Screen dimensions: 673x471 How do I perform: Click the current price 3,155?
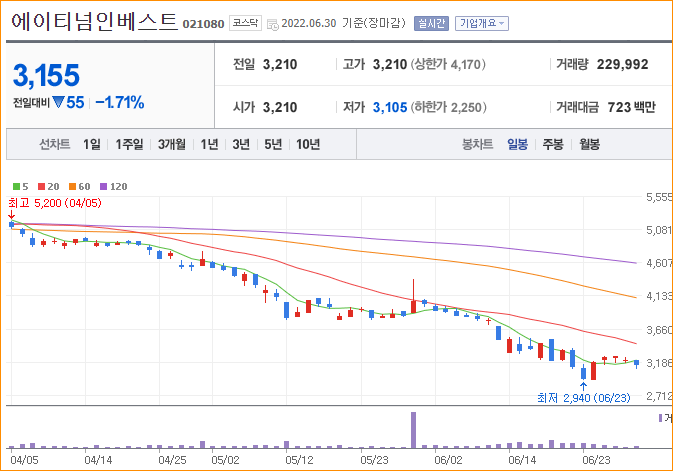[x=46, y=76]
